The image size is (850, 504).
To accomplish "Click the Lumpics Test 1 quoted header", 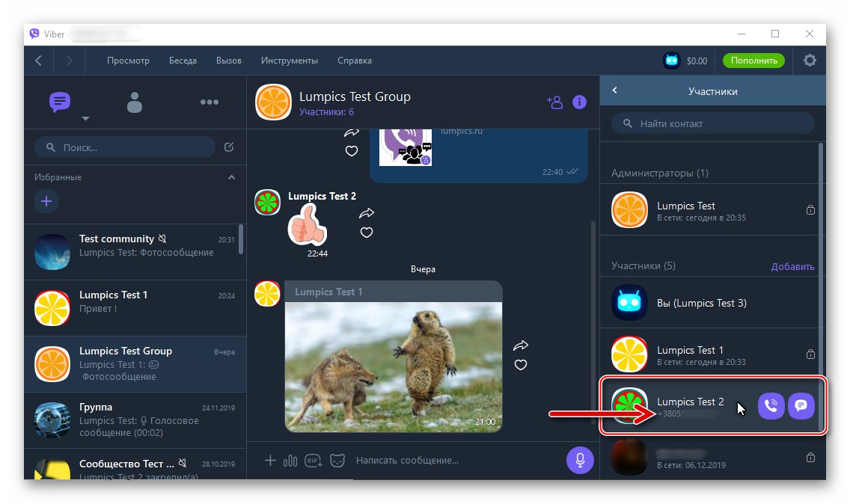I will pos(394,292).
